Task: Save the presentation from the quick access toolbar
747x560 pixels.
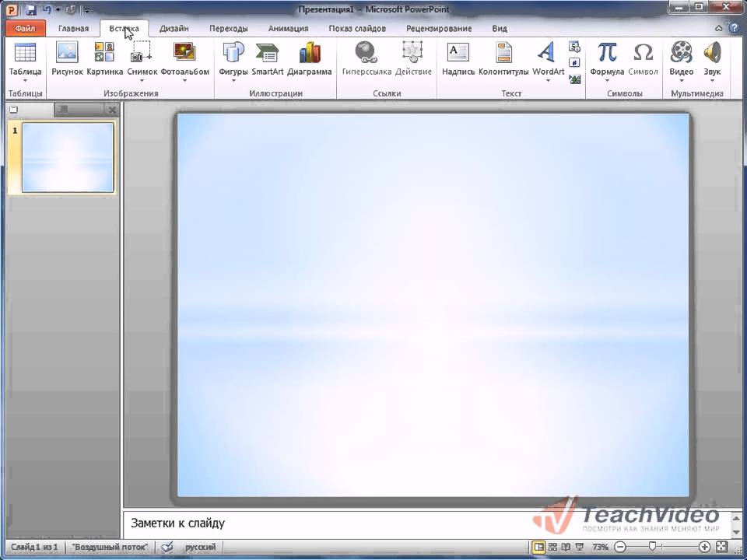Action: coord(31,9)
